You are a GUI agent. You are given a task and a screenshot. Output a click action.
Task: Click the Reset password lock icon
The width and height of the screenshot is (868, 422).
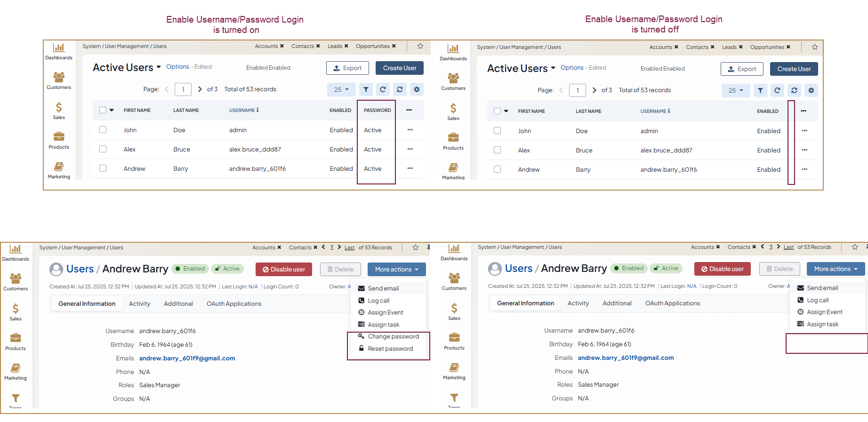point(361,349)
